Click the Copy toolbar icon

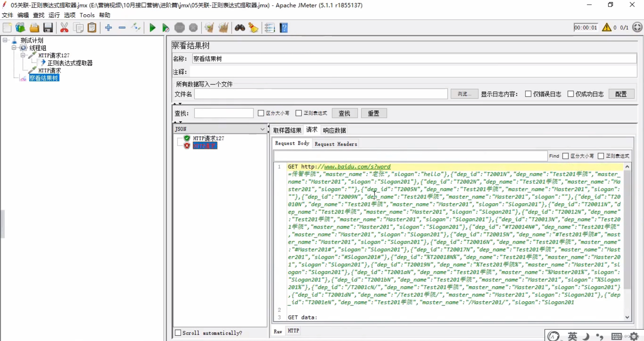click(x=78, y=28)
